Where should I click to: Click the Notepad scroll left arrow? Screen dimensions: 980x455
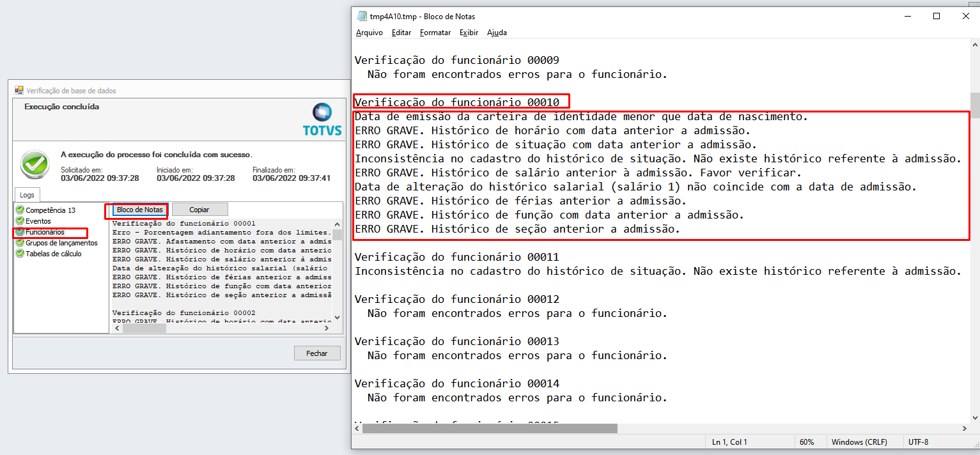pos(357,428)
